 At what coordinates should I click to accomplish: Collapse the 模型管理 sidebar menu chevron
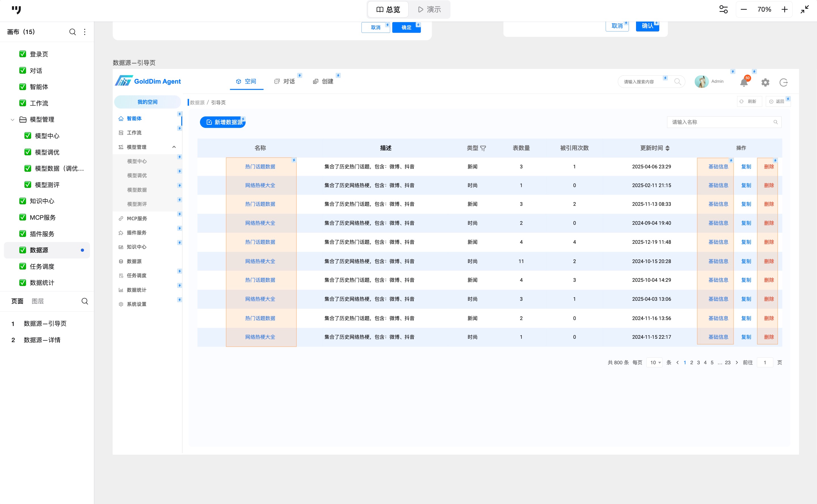[174, 147]
